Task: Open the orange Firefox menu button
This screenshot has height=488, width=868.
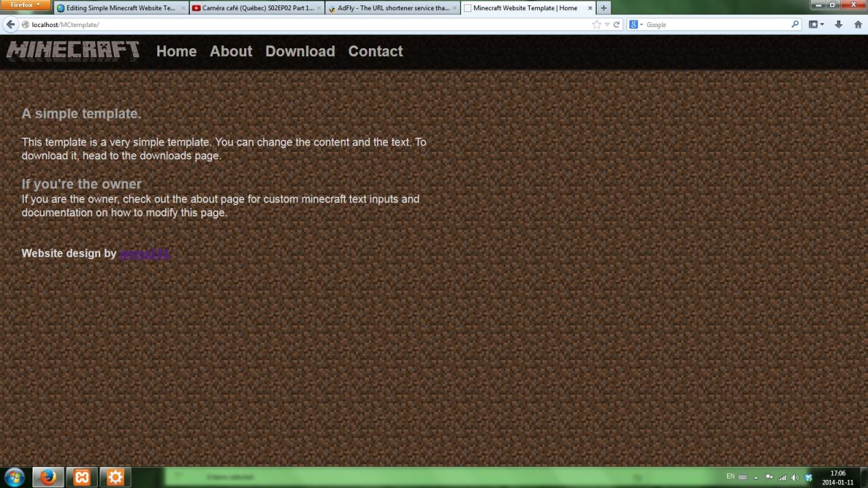Action: pos(25,4)
